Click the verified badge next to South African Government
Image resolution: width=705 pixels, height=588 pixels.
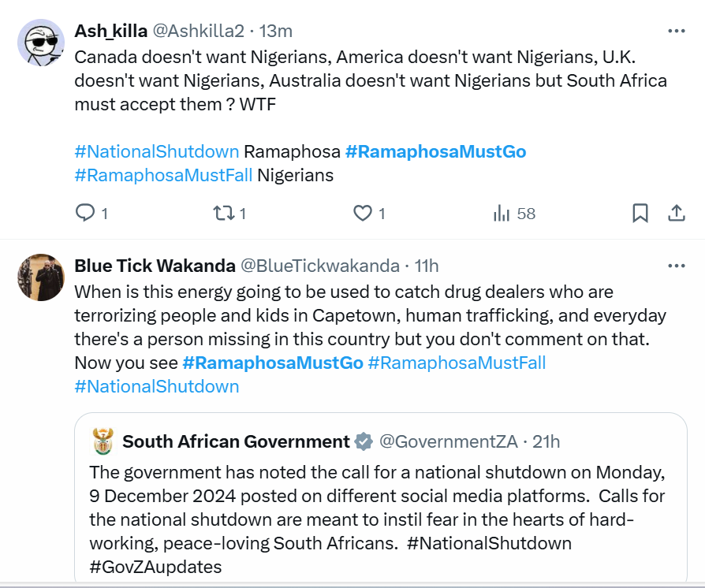coord(364,441)
